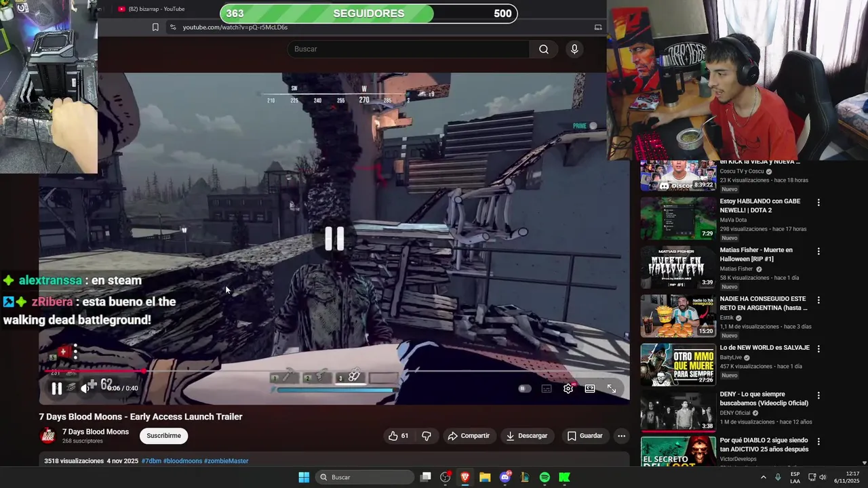
Task: Like the video showing 61 likes
Action: pyautogui.click(x=398, y=436)
